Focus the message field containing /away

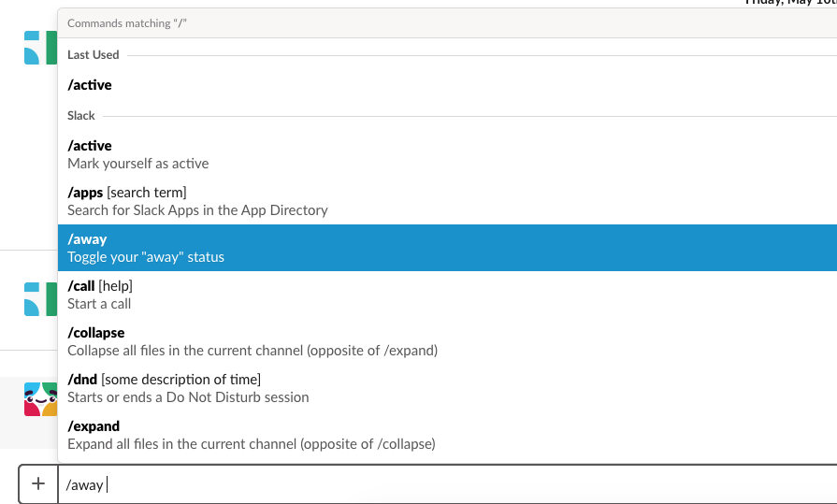447,484
